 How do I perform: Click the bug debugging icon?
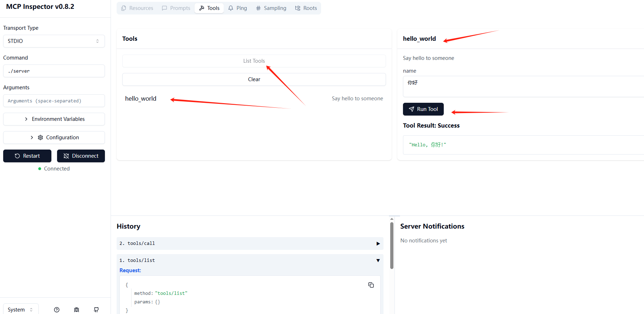pos(77,310)
